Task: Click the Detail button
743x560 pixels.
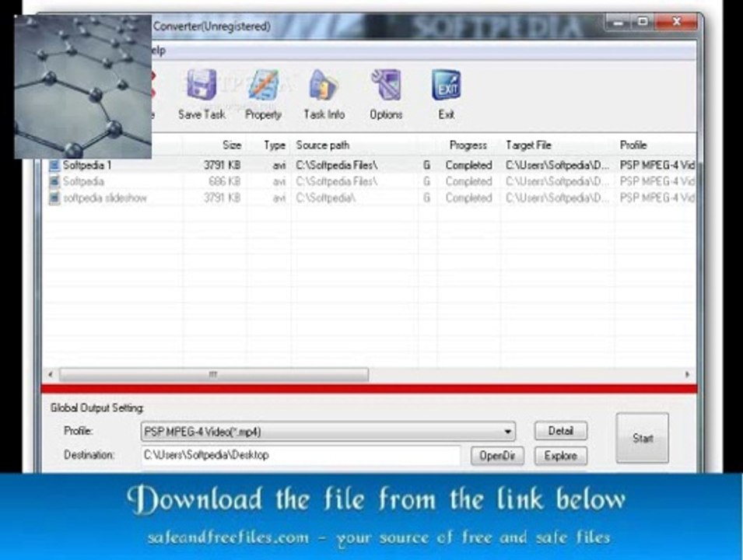Action: [x=561, y=431]
